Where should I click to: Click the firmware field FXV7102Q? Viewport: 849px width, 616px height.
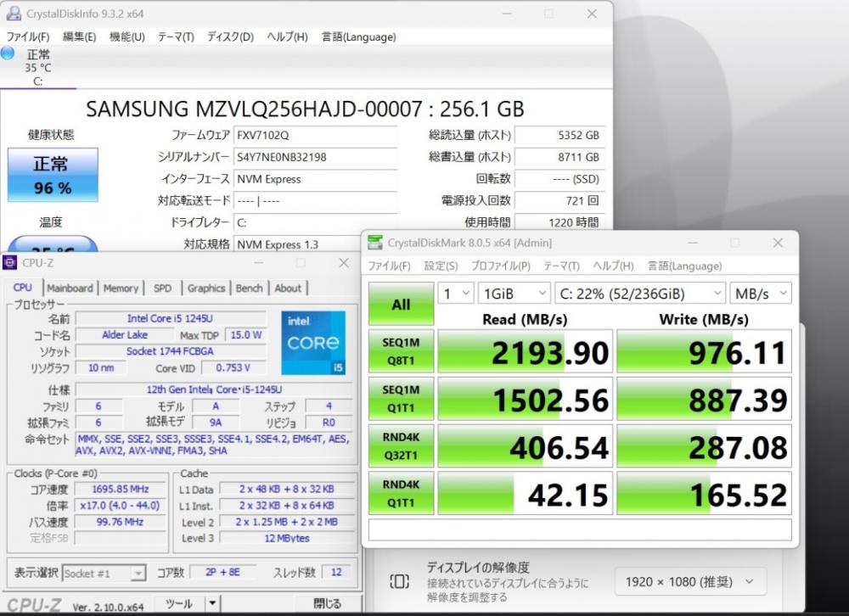[315, 135]
